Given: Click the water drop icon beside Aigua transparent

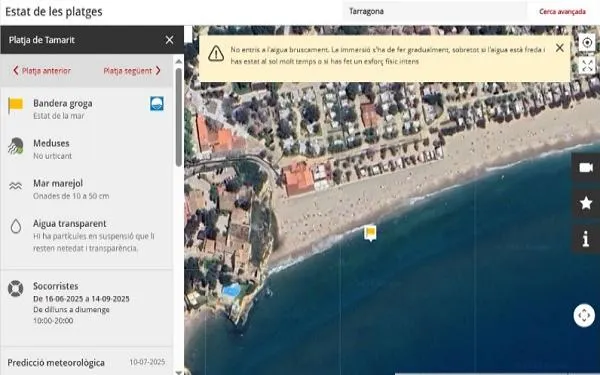Looking at the screenshot, I should pos(16,226).
